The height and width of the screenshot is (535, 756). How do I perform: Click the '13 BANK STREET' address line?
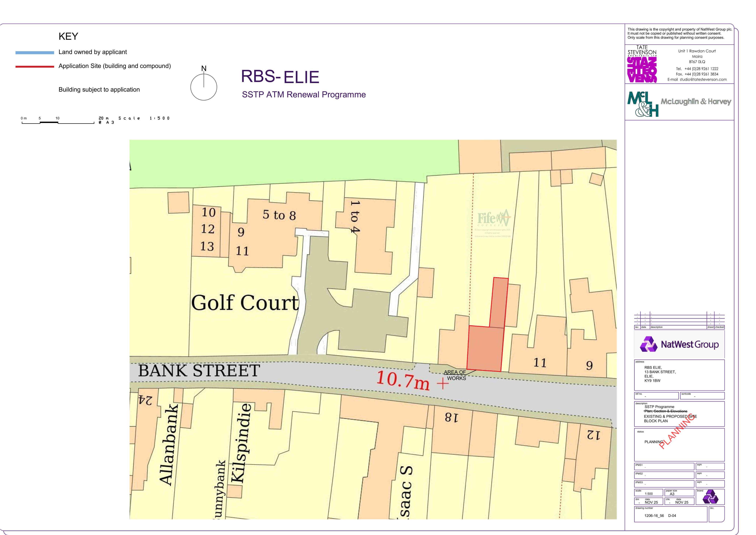[660, 372]
